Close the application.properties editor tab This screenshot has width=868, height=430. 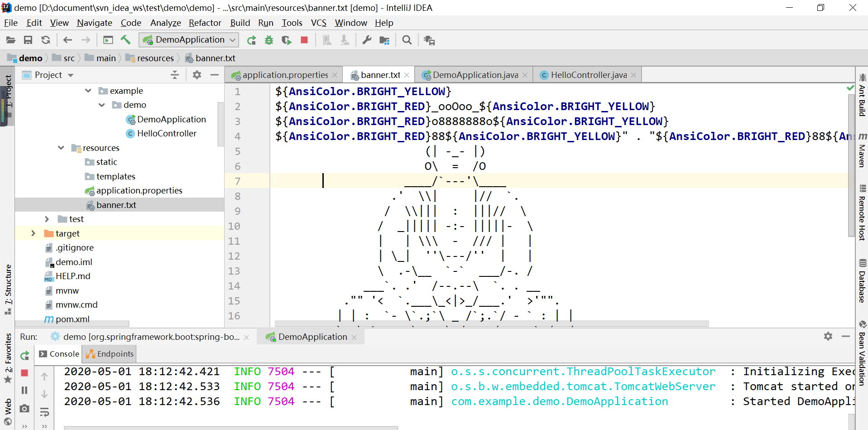[x=335, y=75]
